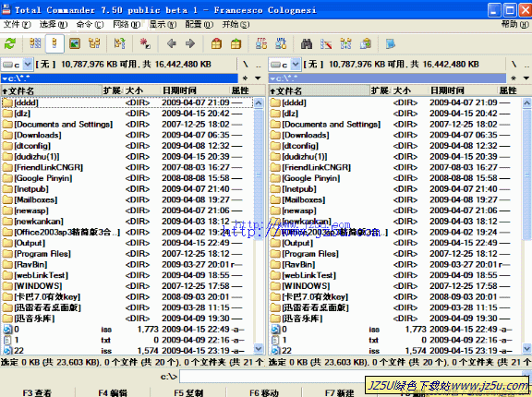The width and height of the screenshot is (532, 397).
Task: Switch to brief file names view
Action: coord(35,43)
